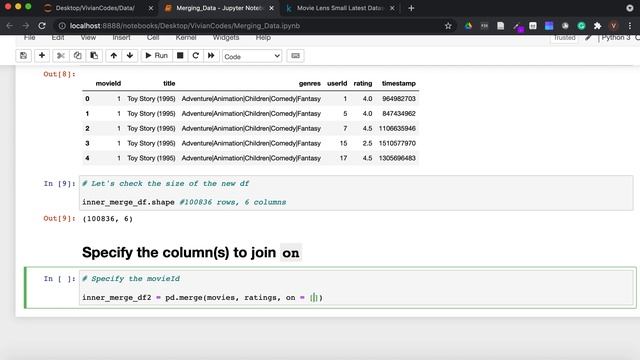Open the View menu
The image size is (640, 360).
click(x=88, y=38)
